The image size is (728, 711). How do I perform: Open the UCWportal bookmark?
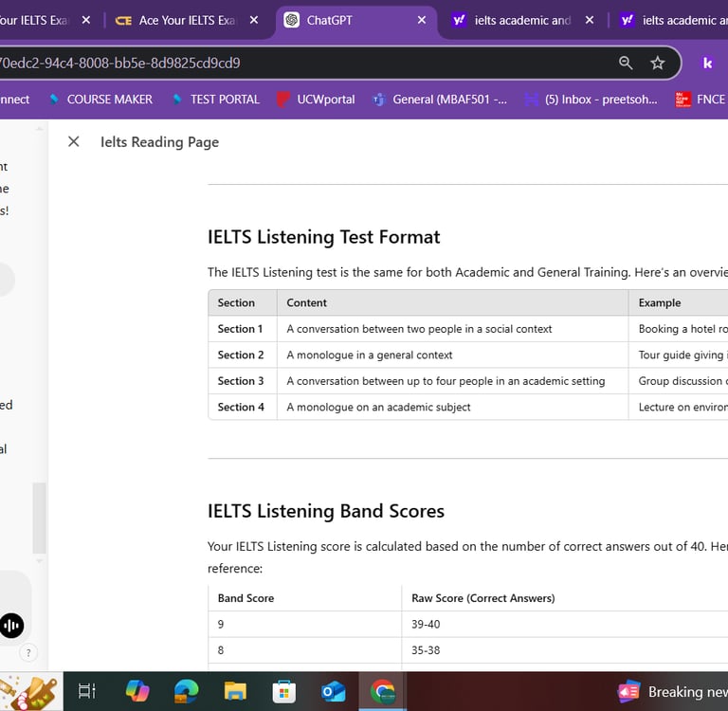pyautogui.click(x=316, y=100)
